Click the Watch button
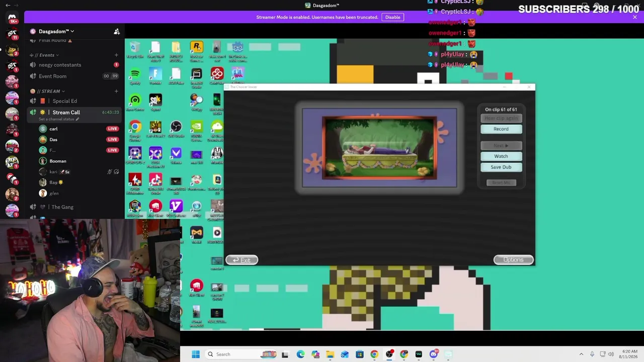The width and height of the screenshot is (644, 362). pyautogui.click(x=501, y=156)
